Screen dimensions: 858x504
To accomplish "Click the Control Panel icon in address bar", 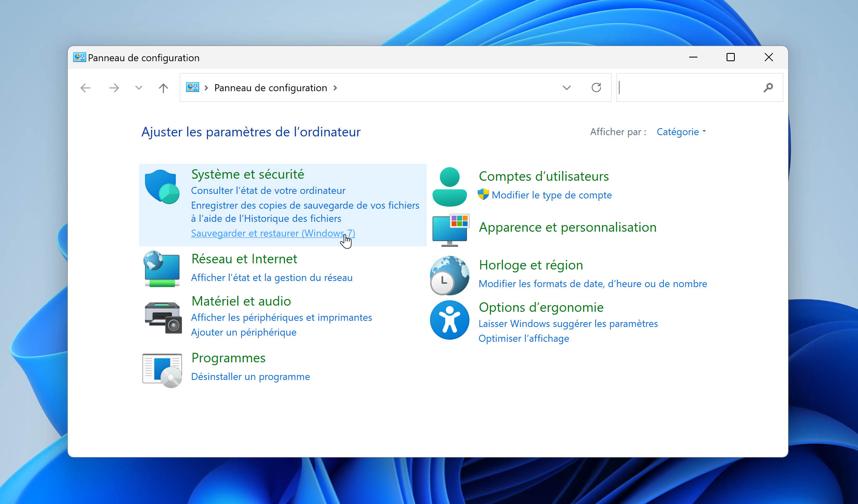I will (192, 87).
